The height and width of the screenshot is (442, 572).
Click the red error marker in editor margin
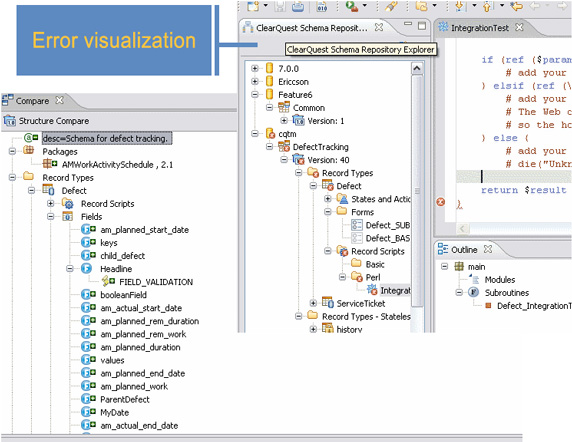tap(441, 202)
